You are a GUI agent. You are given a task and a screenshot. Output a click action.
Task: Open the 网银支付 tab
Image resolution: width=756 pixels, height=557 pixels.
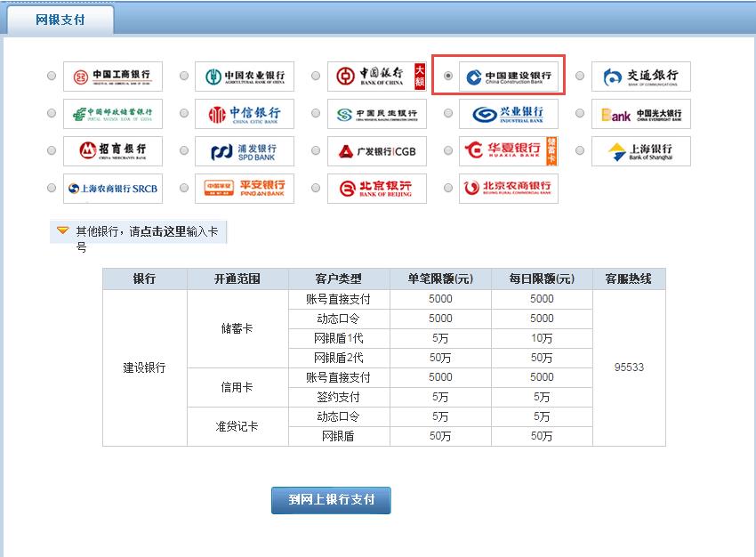60,20
